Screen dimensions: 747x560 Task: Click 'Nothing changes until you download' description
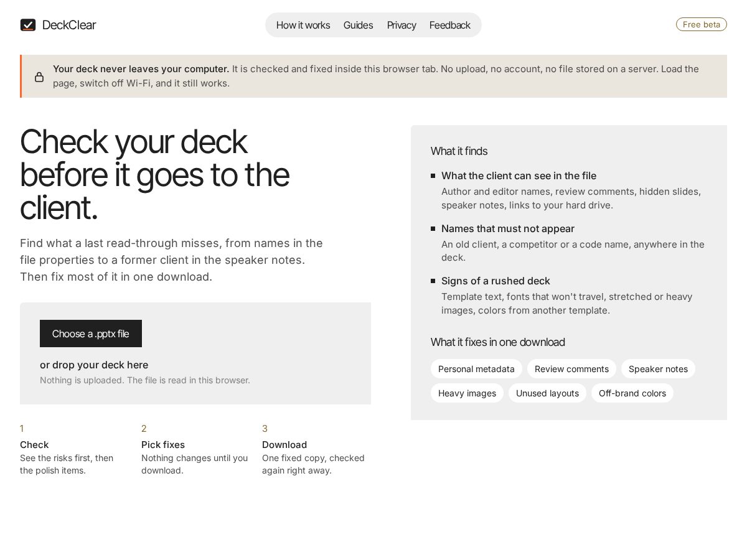tap(194, 464)
